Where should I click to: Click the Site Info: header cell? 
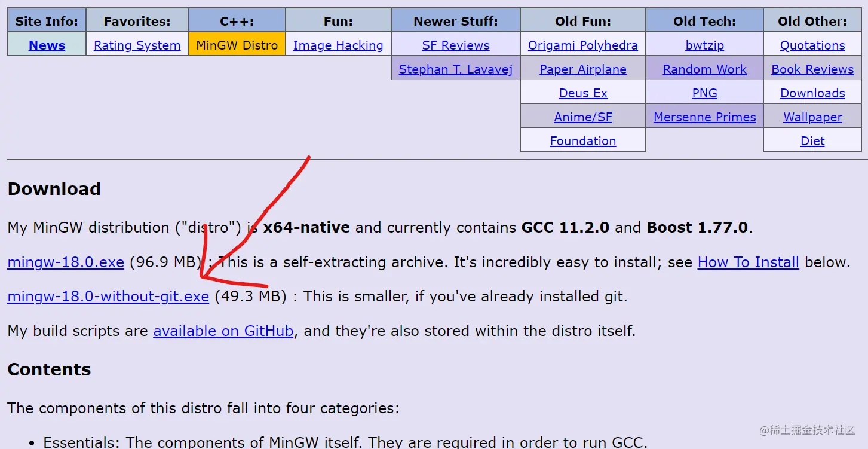click(47, 21)
